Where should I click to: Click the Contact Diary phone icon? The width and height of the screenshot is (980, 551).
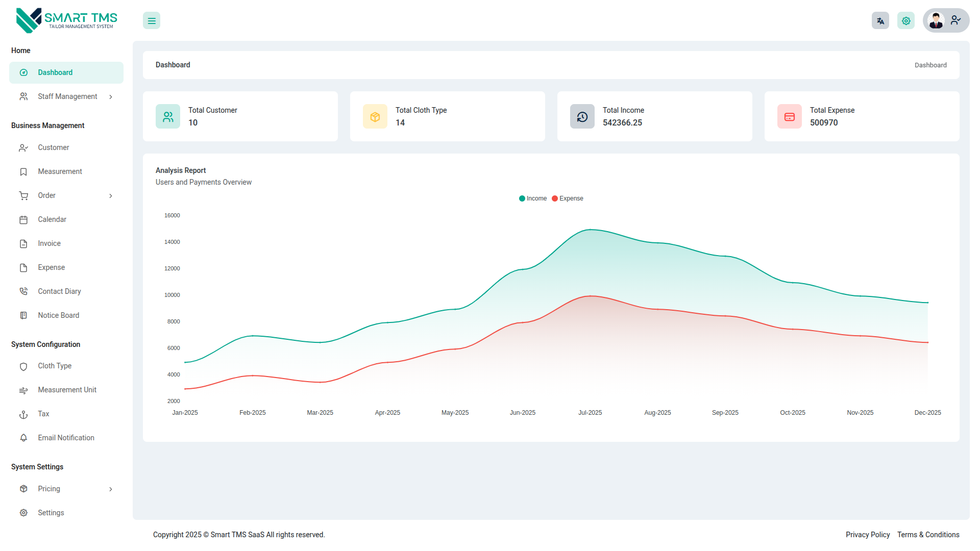click(23, 291)
